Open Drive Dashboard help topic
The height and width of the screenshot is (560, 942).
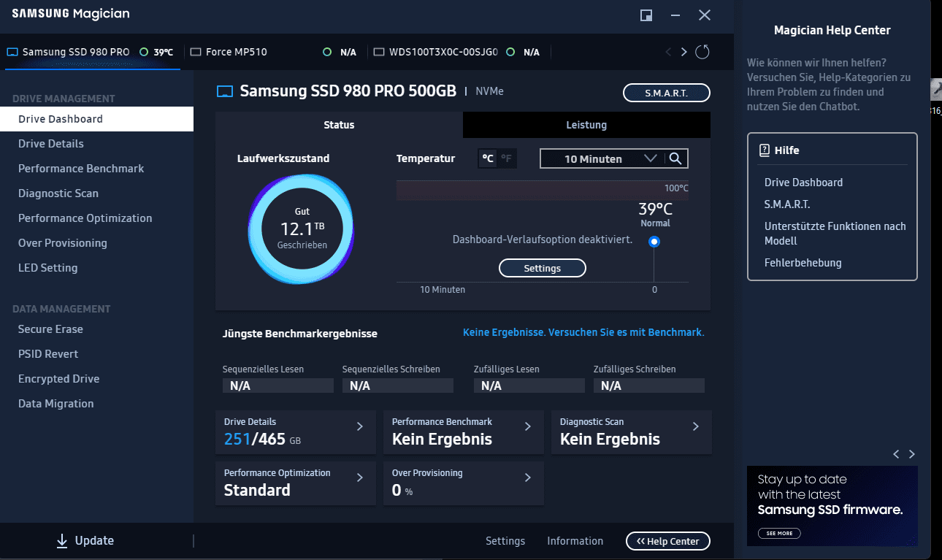pyautogui.click(x=803, y=183)
